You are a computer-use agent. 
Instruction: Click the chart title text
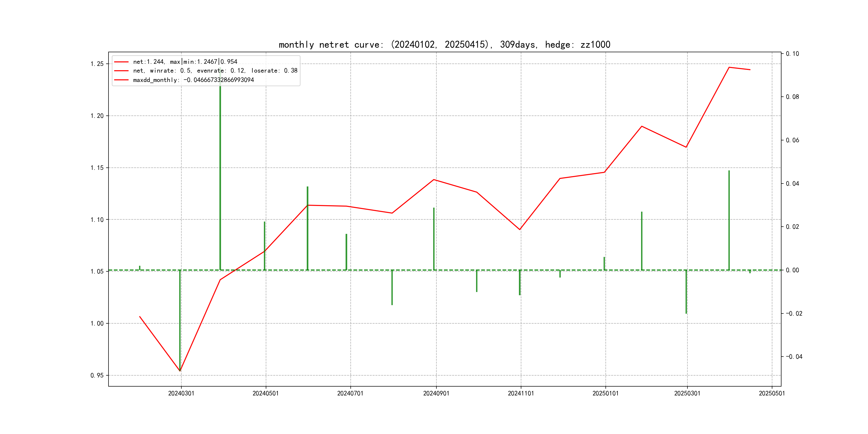444,44
